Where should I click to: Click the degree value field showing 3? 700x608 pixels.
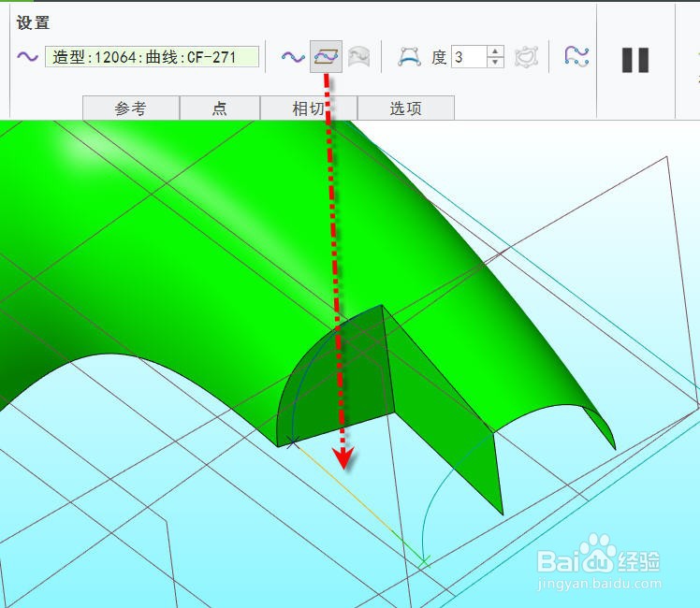pyautogui.click(x=469, y=57)
